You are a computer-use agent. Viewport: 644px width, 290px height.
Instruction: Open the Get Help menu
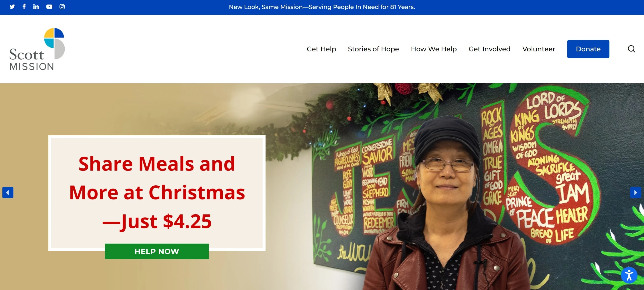[x=321, y=49]
